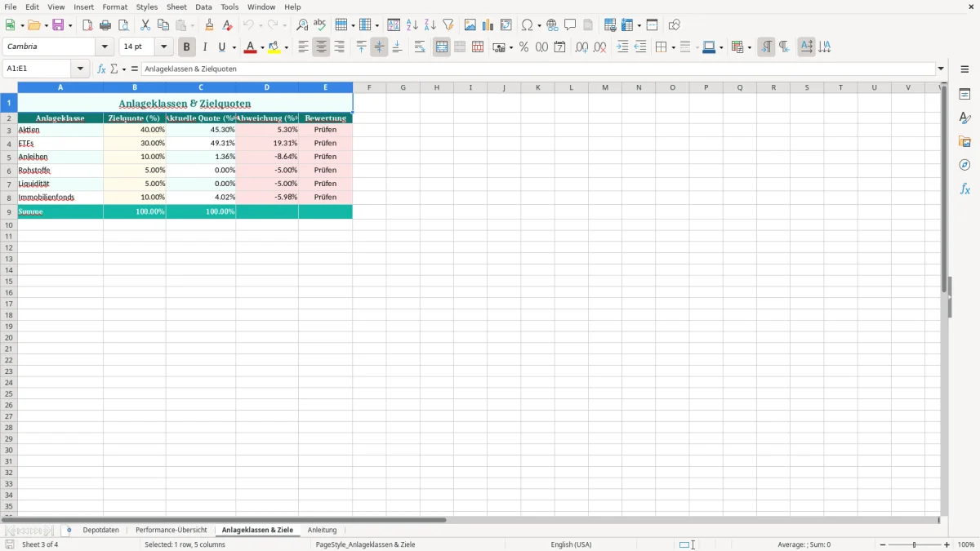Open the font name dropdown
Image resolution: width=980 pixels, height=551 pixels.
[x=105, y=47]
